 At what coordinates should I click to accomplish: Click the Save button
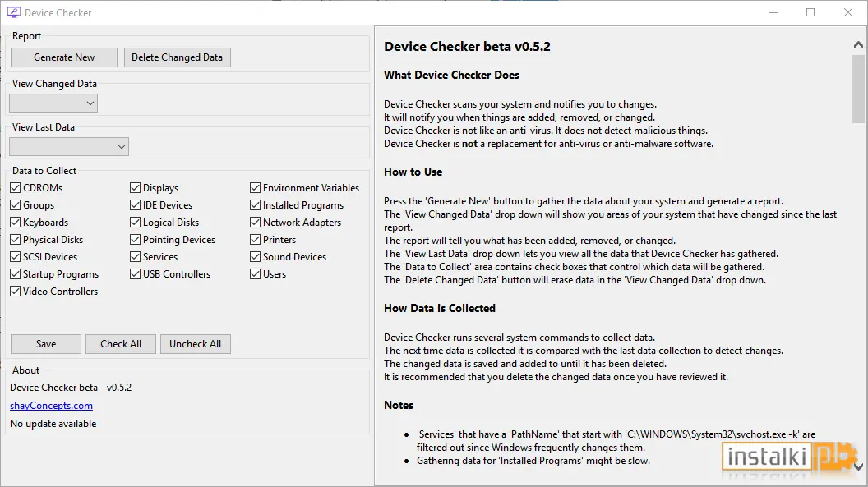pyautogui.click(x=46, y=344)
